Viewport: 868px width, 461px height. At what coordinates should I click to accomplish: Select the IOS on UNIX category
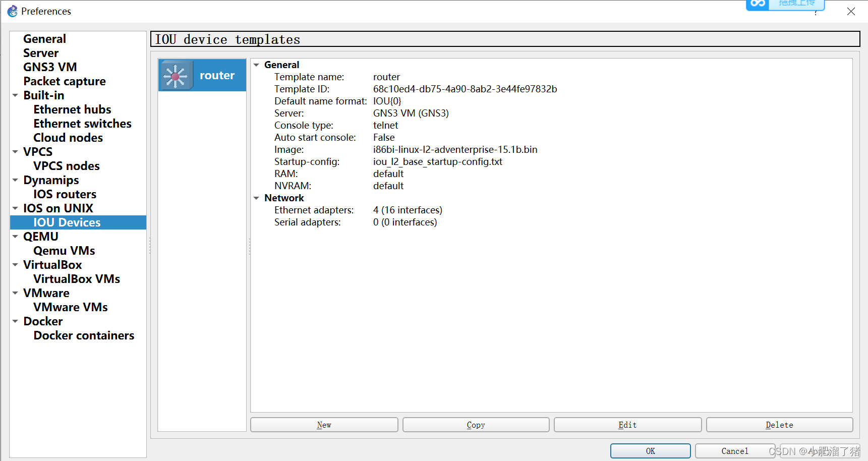(58, 208)
